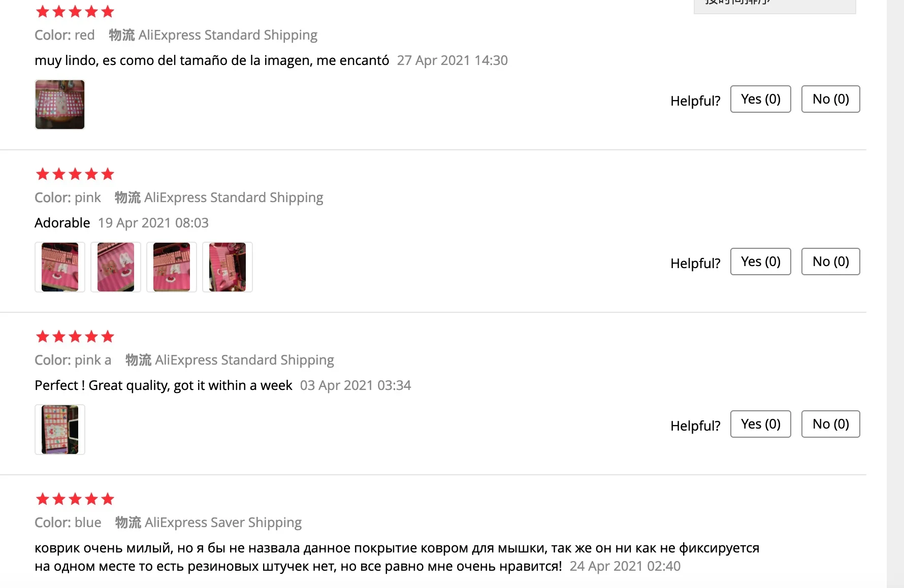904x588 pixels.
Task: Click the page's vertical scrollbar track
Action: pyautogui.click(x=895, y=294)
